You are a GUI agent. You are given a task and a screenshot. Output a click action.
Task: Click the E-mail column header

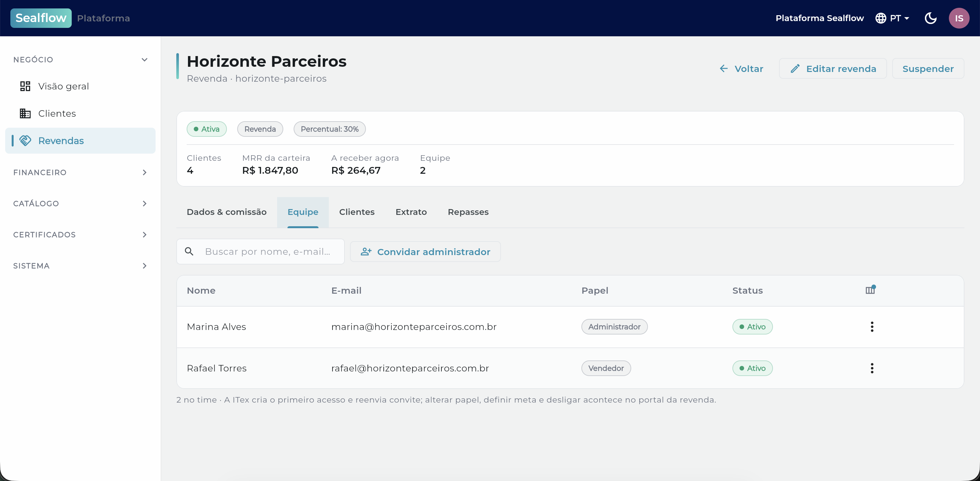pos(346,290)
